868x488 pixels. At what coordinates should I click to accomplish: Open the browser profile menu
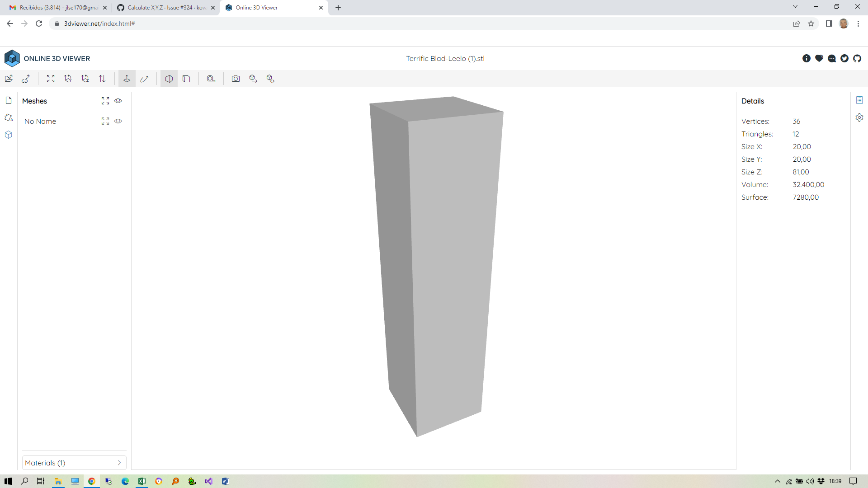(844, 23)
